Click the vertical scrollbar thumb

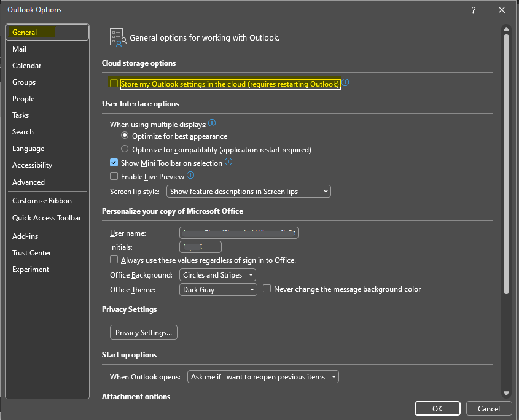click(506, 163)
